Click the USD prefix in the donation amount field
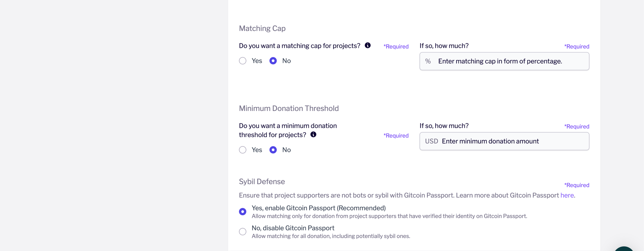Screen dimensions: 644x251 (431, 141)
